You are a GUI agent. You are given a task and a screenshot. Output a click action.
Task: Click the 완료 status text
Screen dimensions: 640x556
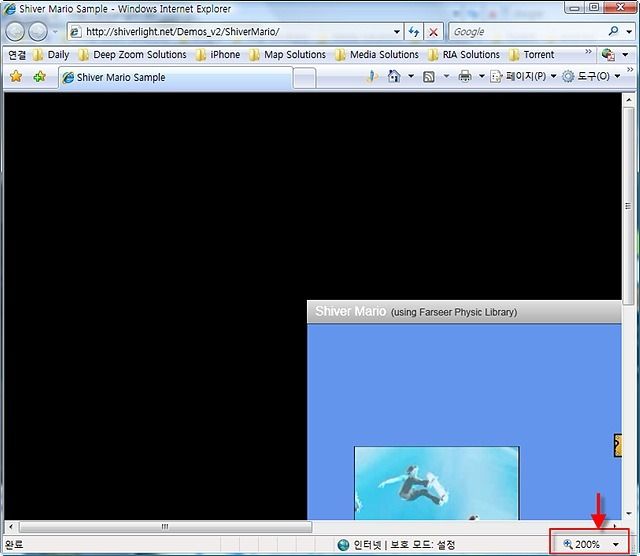tap(14, 545)
